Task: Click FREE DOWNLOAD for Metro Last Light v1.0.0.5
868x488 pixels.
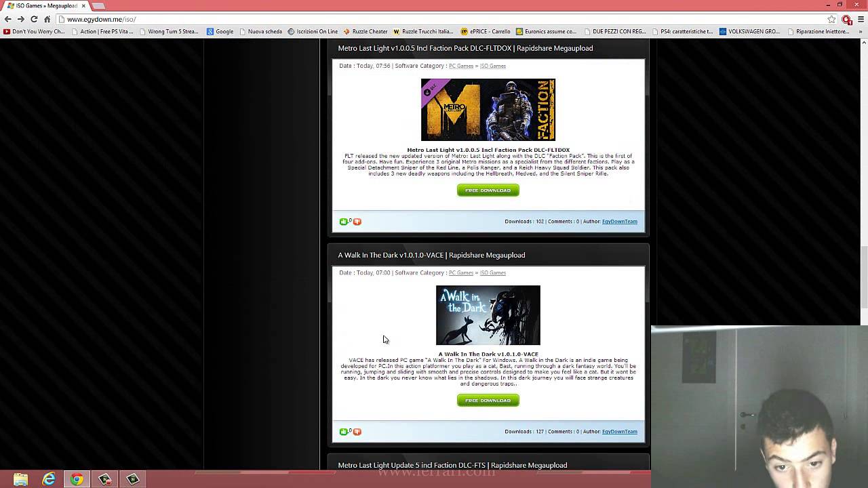Action: [x=488, y=190]
